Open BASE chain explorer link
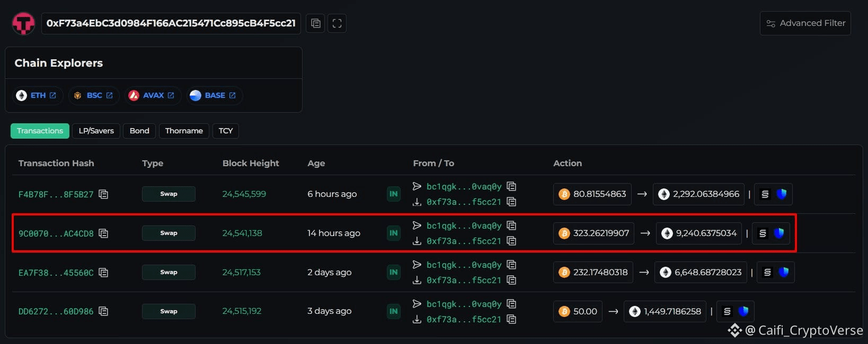The image size is (868, 344). coord(214,95)
